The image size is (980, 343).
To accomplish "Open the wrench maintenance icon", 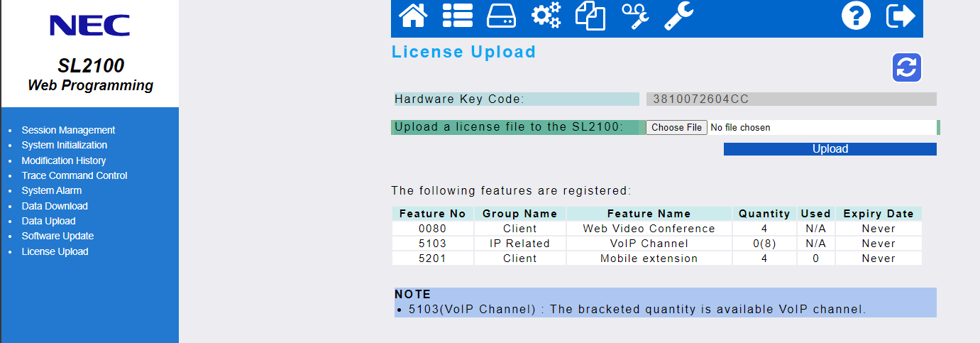I will click(678, 16).
